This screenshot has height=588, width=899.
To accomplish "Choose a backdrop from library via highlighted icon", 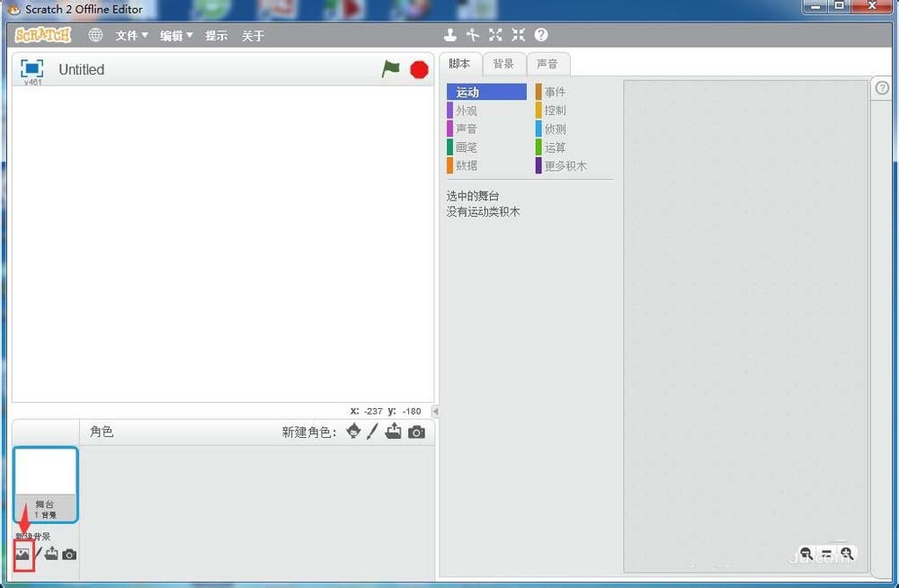I will (x=22, y=554).
